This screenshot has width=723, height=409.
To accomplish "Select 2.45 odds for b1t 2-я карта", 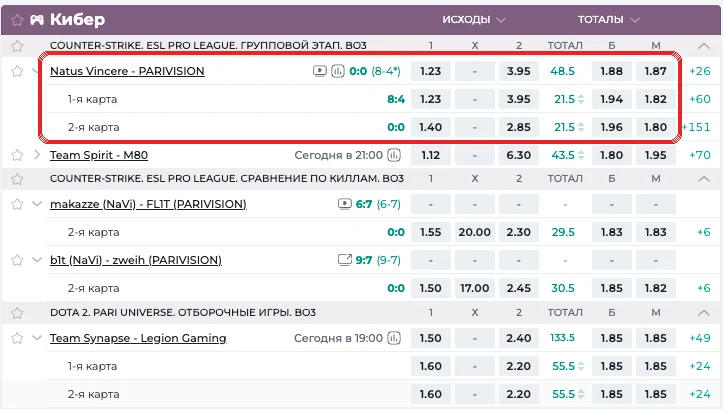I will point(518,288).
